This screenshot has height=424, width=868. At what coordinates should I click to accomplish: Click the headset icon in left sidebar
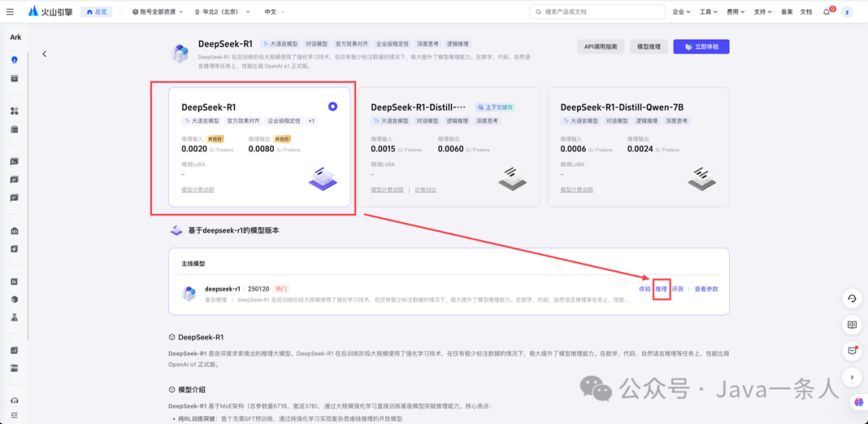click(15, 401)
